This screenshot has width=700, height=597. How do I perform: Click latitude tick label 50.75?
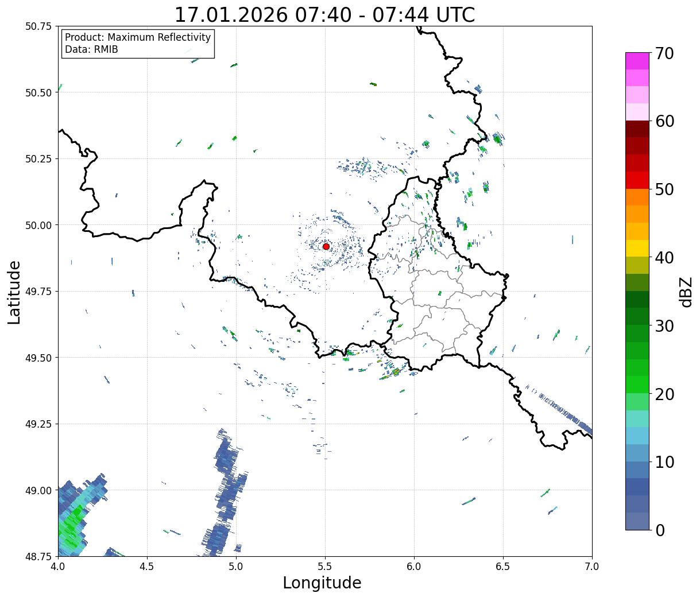point(38,26)
